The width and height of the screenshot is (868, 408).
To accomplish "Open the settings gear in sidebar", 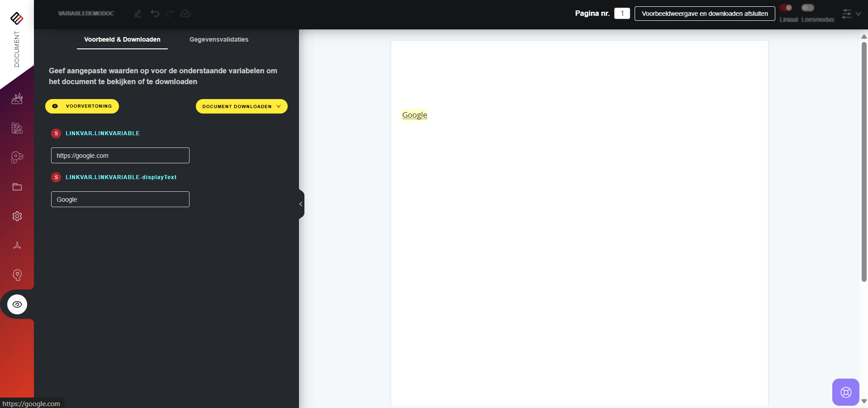I will (17, 216).
